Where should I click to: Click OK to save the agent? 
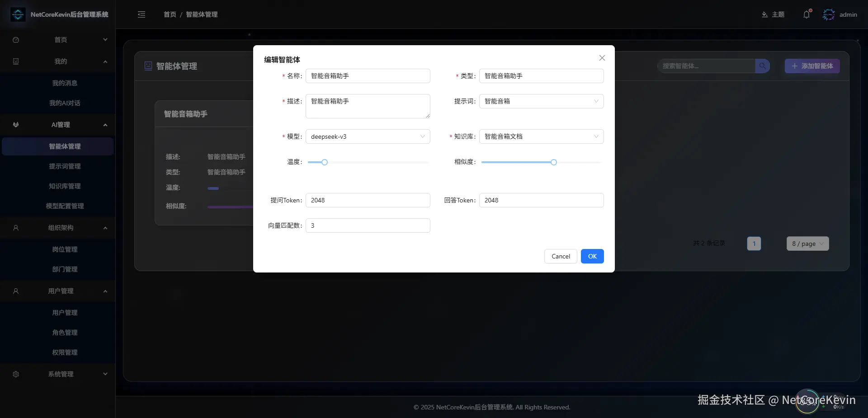coord(592,256)
